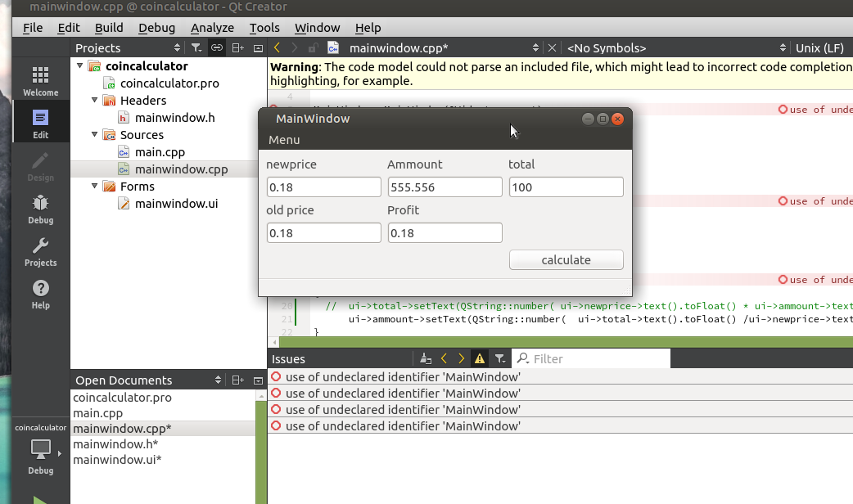Open the No Symbols dropdown
The image size is (853, 504).
(x=675, y=47)
